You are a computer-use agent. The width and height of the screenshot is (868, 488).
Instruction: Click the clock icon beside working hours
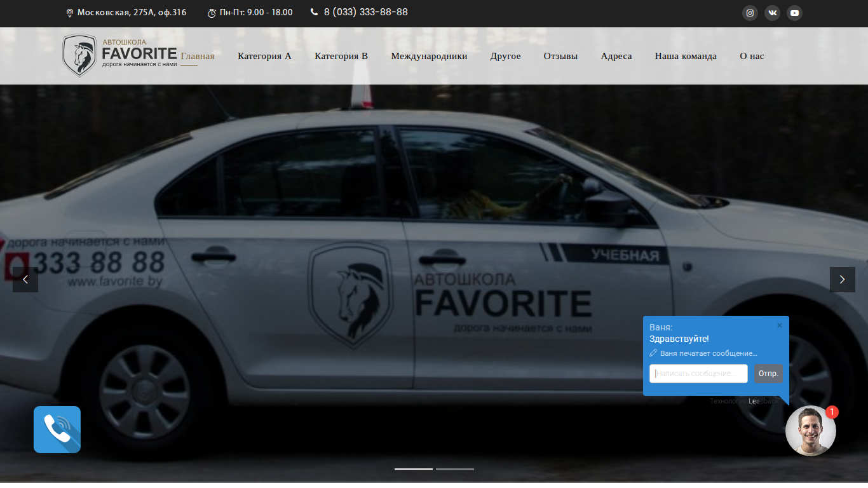(212, 13)
